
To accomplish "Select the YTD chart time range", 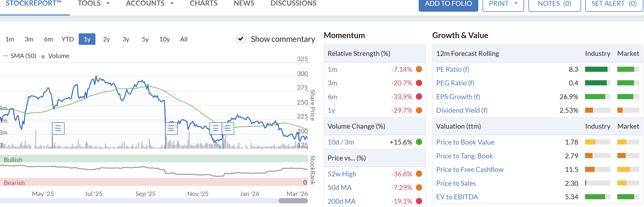I will [67, 39].
